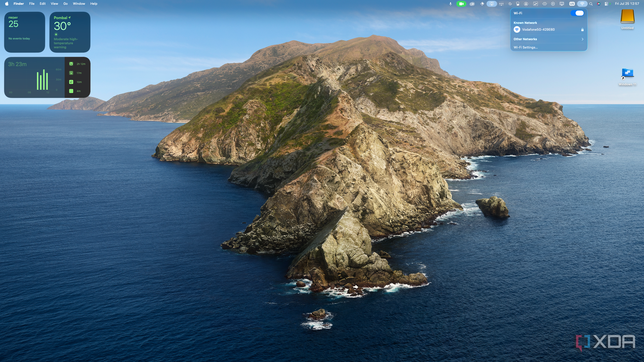Click the window switch arrows menu bar icon
644x362 pixels.
[535, 4]
